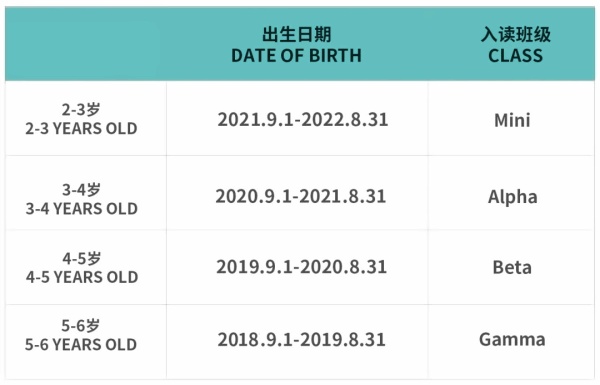The width and height of the screenshot is (600, 385).
Task: Click the date range 2019.9.1-2020.8.31
Action: click(302, 267)
